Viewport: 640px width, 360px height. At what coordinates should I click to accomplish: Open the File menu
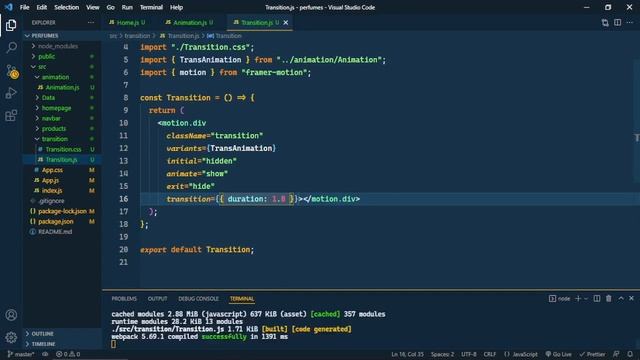pos(24,7)
